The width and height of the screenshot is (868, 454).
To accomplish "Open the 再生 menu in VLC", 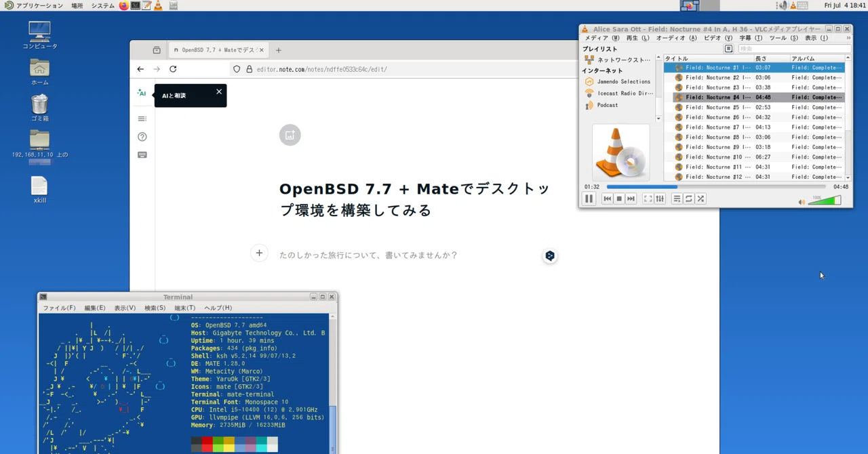I will [637, 39].
